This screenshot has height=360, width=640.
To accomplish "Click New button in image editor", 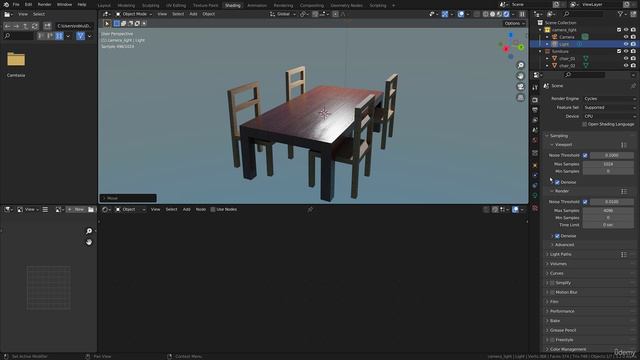I will tap(76, 209).
